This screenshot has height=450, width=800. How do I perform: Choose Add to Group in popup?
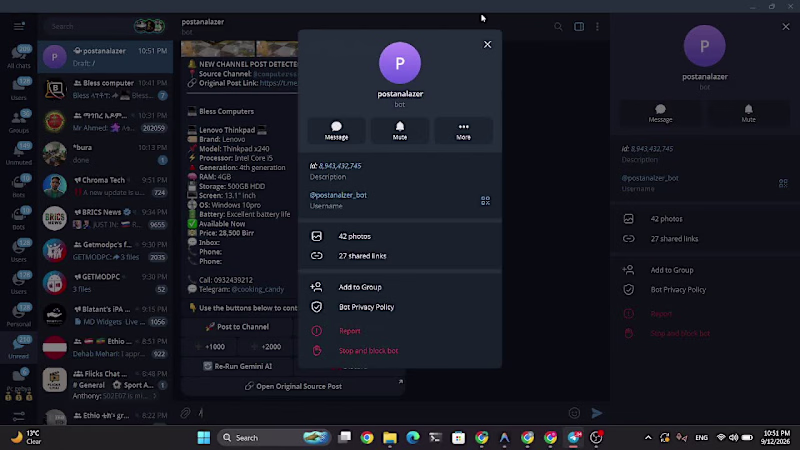(x=399, y=287)
